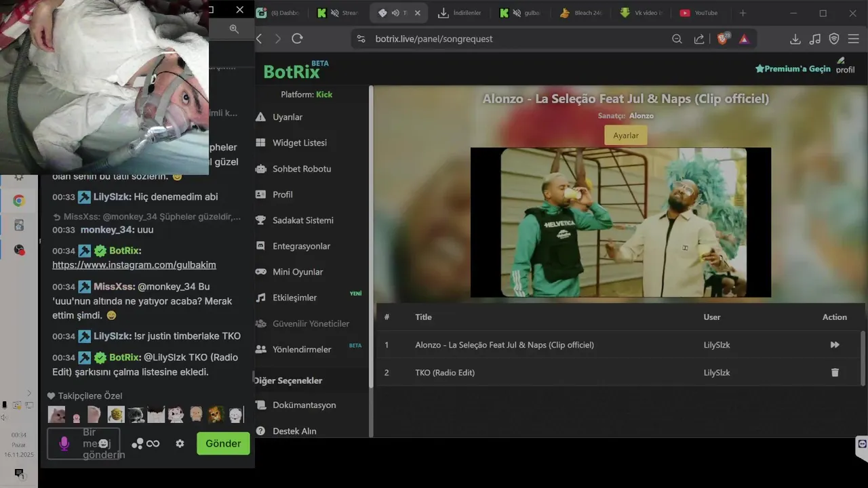Click the Gönder send button
The width and height of the screenshot is (868, 488).
(223, 443)
